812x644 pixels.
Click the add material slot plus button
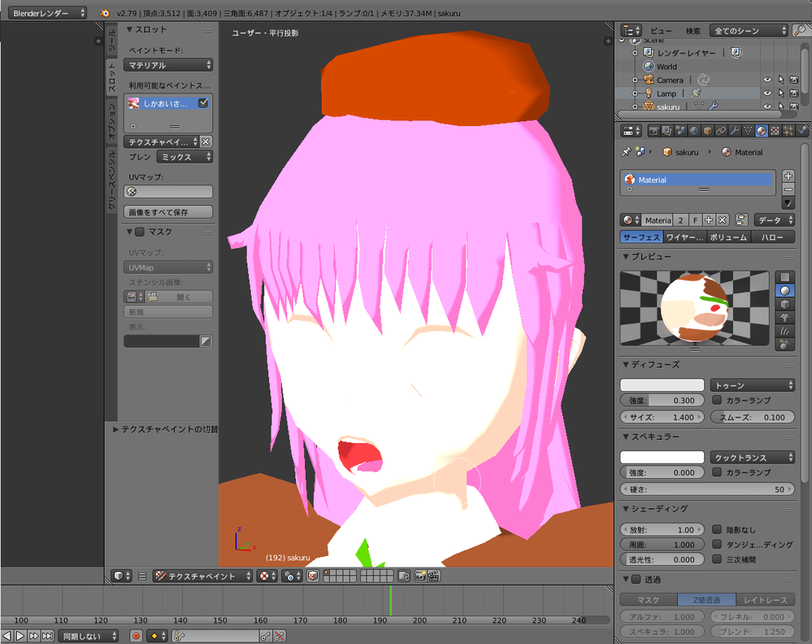(788, 176)
